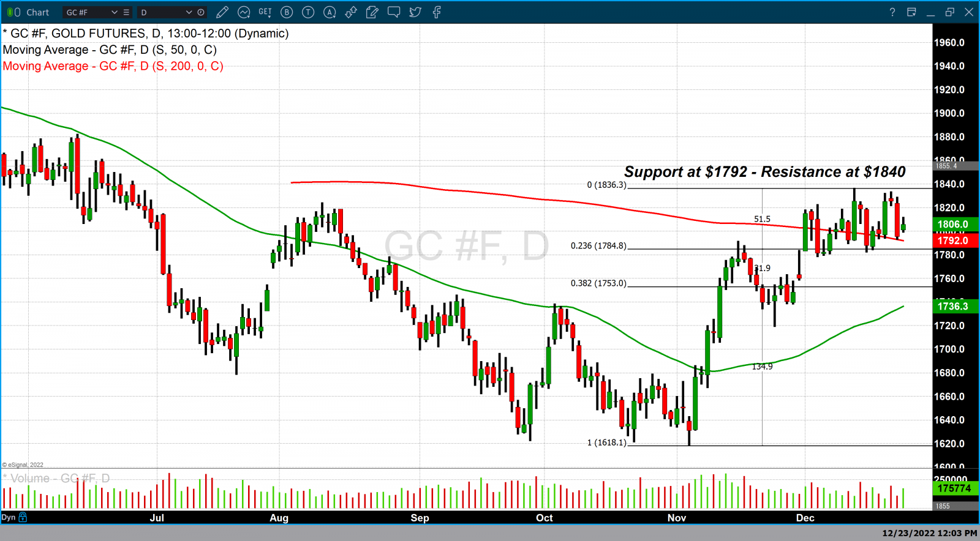Click the 1806.0 last price tag
The height and width of the screenshot is (541, 980).
pos(955,225)
